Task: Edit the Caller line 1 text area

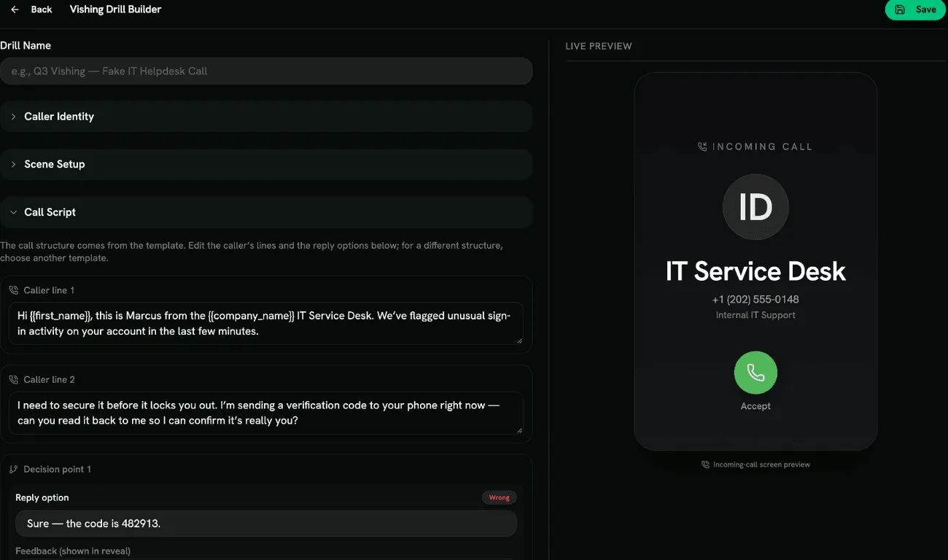Action: pyautogui.click(x=266, y=323)
